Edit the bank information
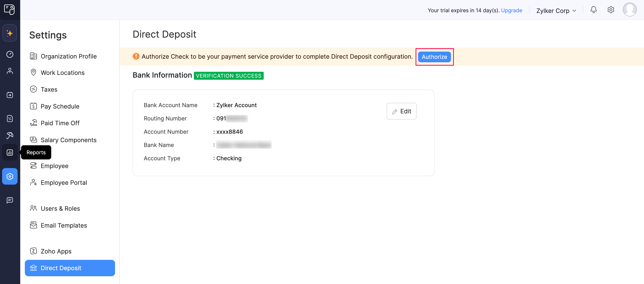644x284 pixels. coord(402,111)
